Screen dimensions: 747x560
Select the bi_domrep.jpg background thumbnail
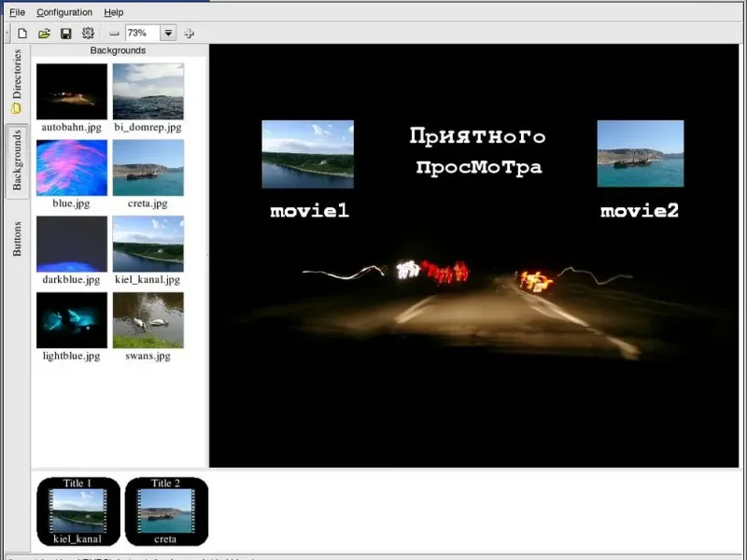pos(148,91)
